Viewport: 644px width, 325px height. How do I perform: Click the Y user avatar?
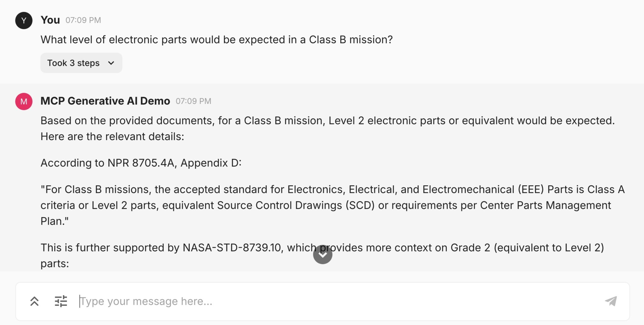(24, 20)
